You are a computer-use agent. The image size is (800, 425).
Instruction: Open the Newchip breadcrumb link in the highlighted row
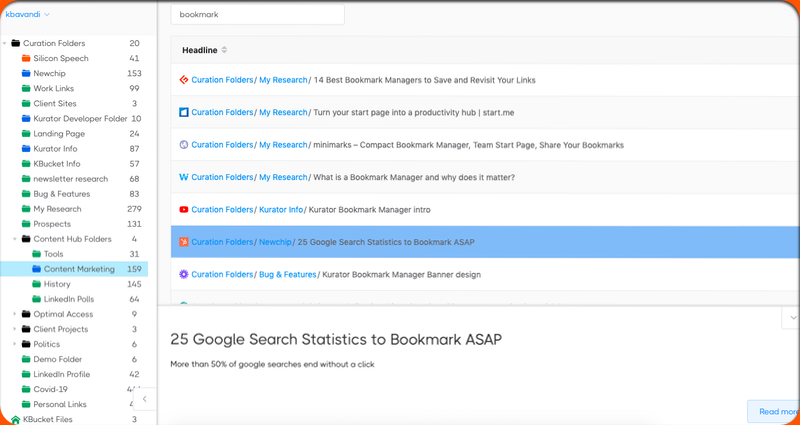(276, 242)
